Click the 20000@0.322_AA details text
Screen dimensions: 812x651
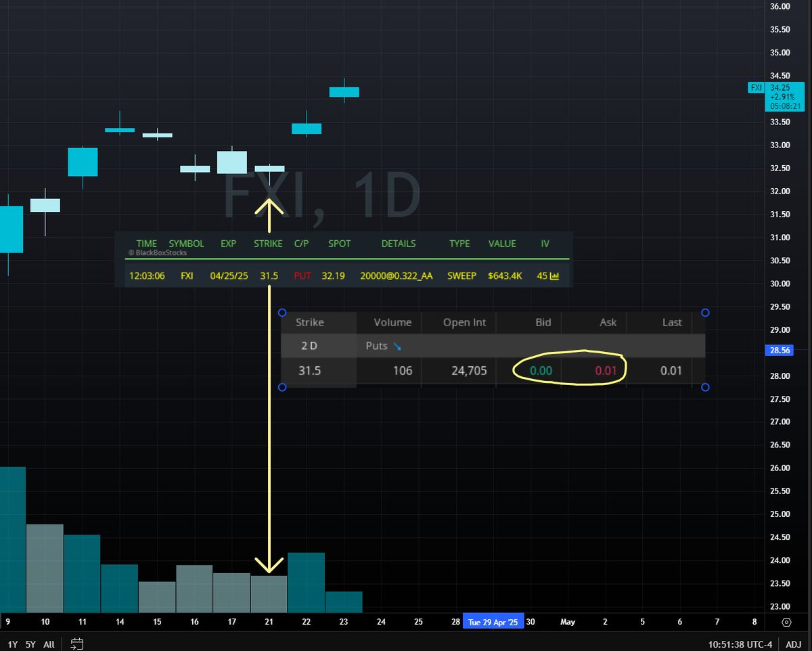pos(397,276)
